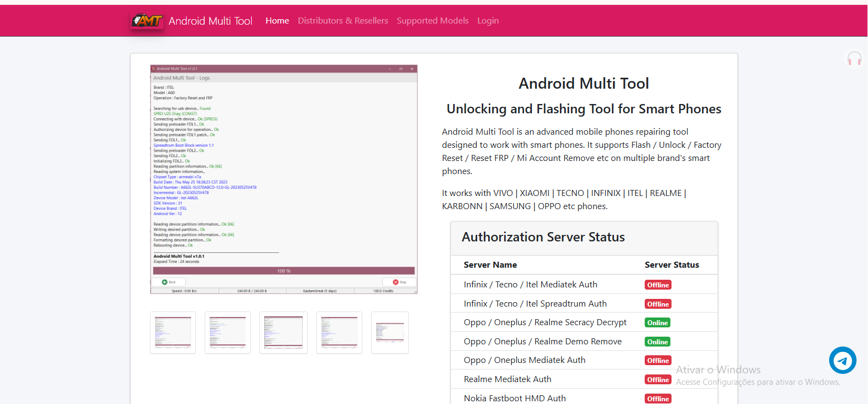Click the "Authorization Server Status" header

coord(543,237)
